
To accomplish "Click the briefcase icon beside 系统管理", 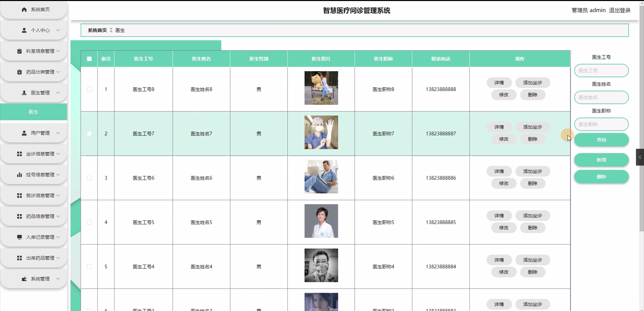I will 24,279.
